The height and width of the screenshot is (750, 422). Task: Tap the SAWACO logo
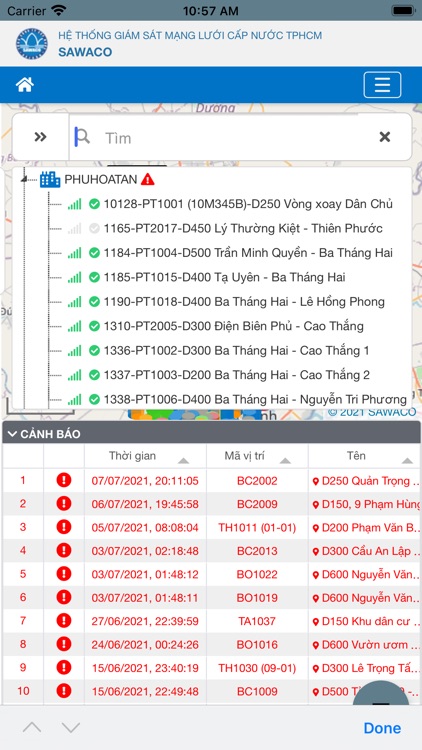coord(32,44)
